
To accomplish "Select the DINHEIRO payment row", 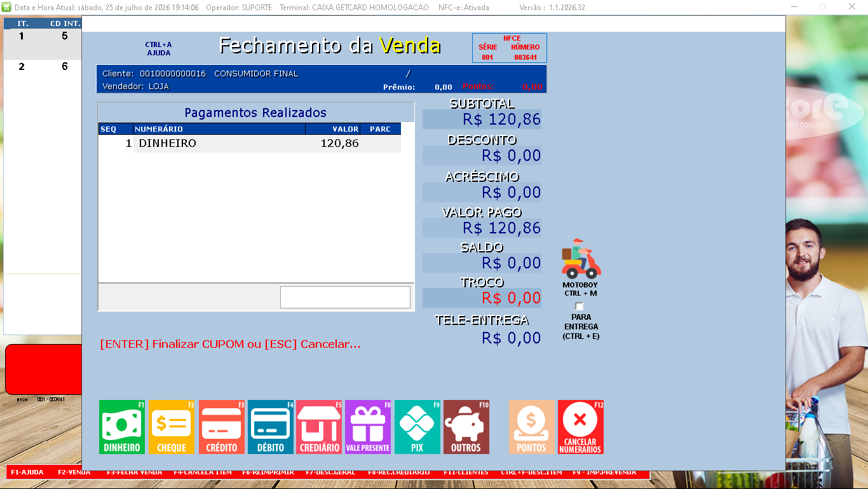I will 250,144.
